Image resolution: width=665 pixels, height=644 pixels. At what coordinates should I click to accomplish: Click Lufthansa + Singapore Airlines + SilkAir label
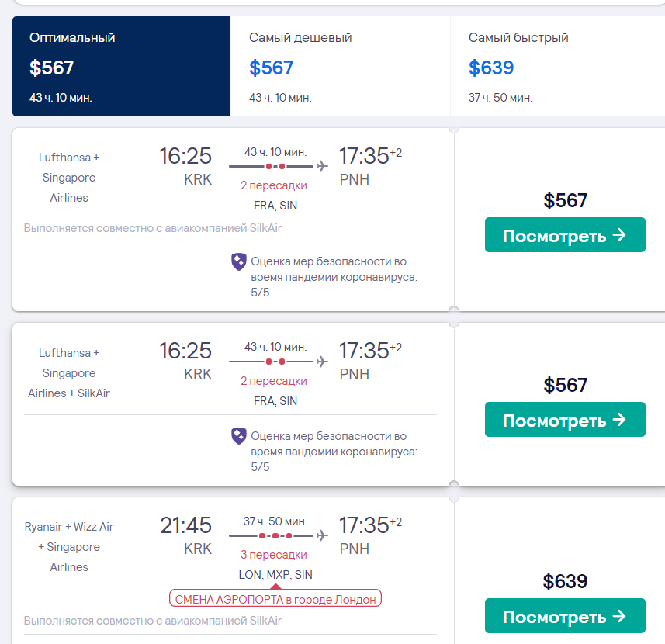pos(69,372)
